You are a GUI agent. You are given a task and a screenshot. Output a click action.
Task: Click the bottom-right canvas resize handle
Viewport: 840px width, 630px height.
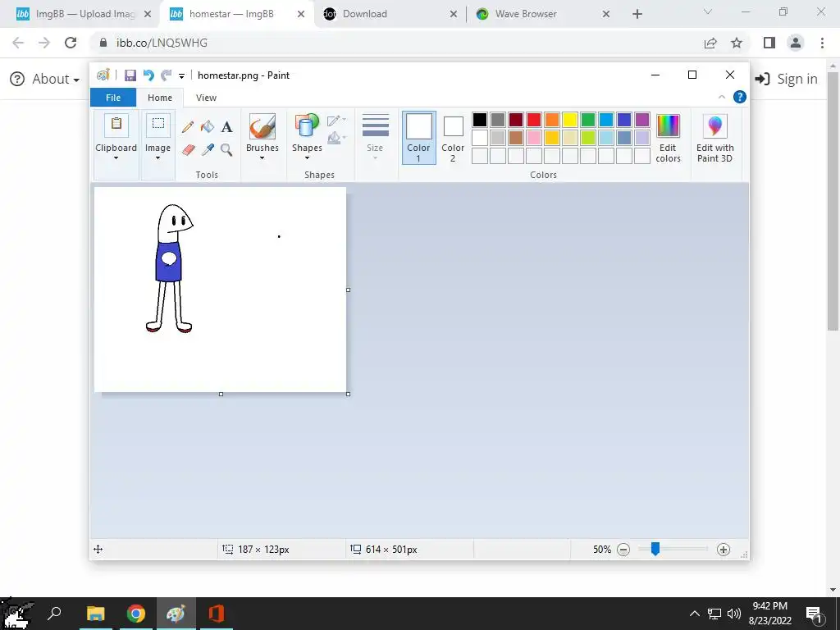point(348,395)
